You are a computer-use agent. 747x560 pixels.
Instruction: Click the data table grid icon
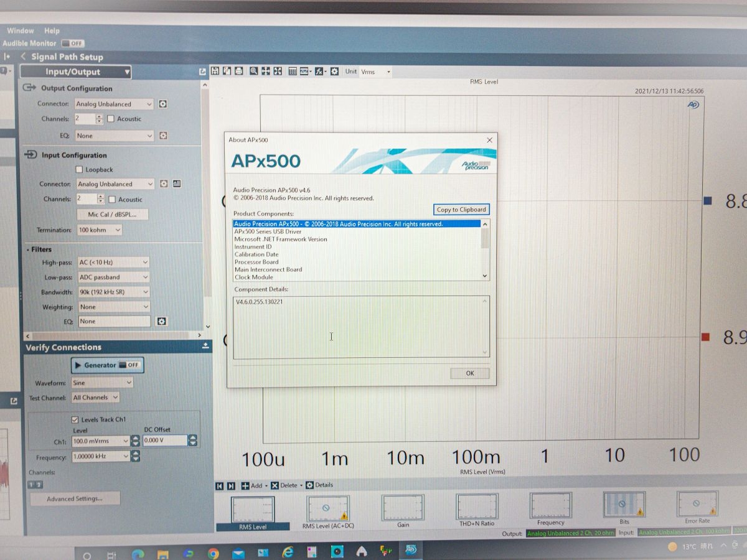[x=293, y=72]
